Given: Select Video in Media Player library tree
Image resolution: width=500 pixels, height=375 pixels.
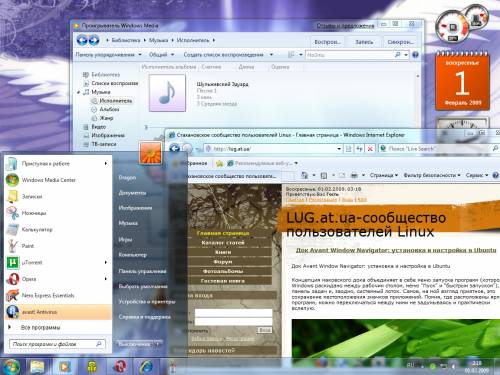Looking at the screenshot, I should [99, 127].
